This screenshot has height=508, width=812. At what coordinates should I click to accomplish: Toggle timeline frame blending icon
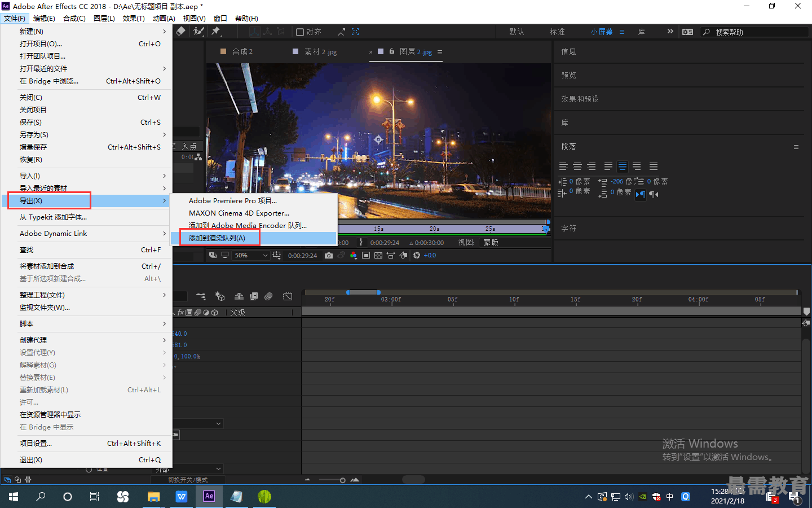pos(254,296)
